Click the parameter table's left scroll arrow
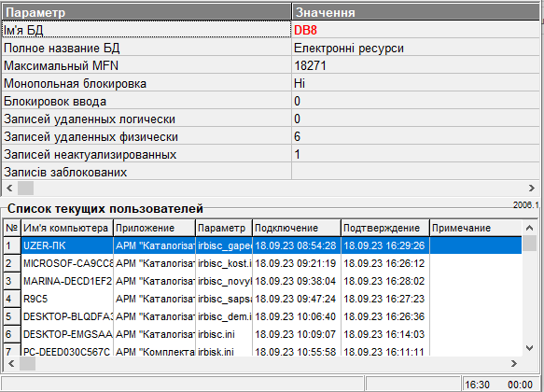 9,188
